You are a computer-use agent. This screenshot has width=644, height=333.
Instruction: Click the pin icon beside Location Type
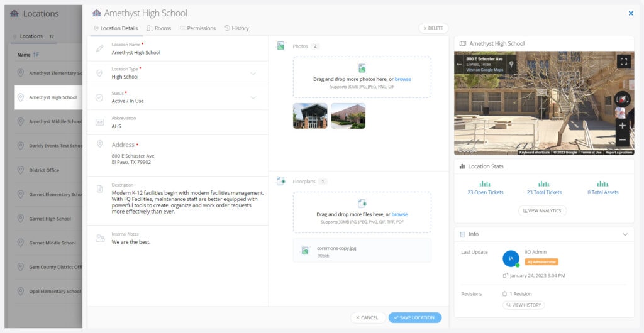coord(99,73)
